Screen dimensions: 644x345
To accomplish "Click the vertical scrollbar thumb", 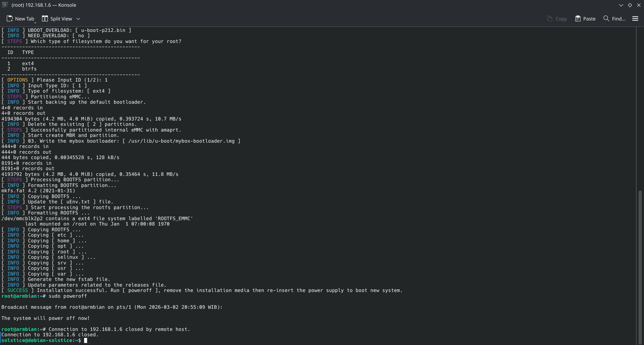I will 640,265.
